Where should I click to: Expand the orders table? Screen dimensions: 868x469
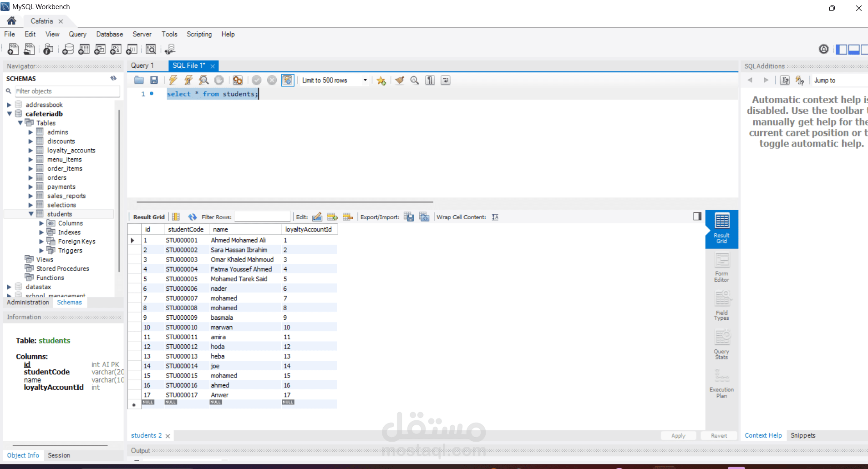pyautogui.click(x=30, y=177)
